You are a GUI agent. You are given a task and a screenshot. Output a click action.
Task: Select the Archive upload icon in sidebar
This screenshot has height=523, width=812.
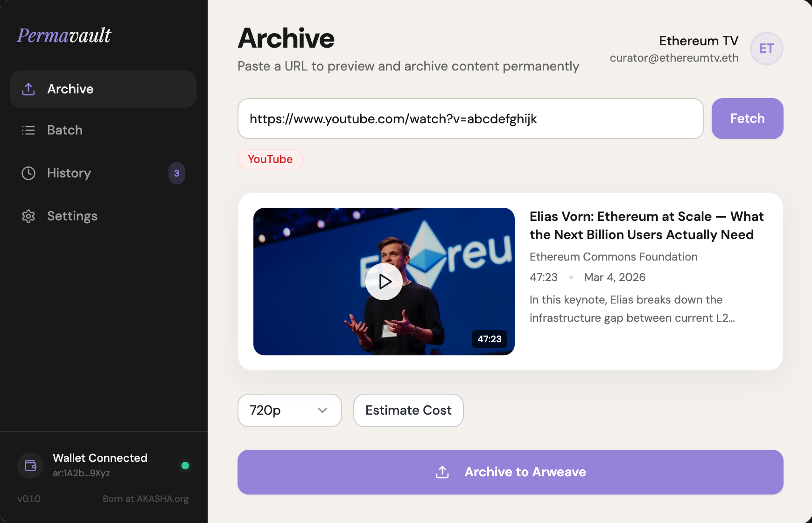28,89
